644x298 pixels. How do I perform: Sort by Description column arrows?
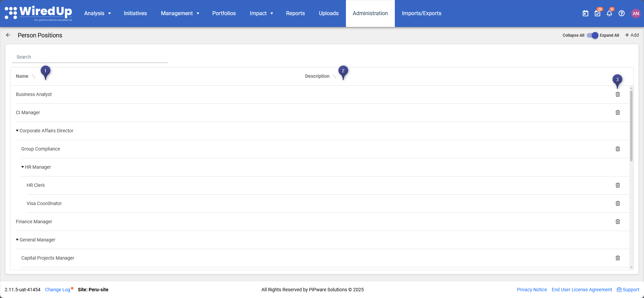click(x=335, y=76)
